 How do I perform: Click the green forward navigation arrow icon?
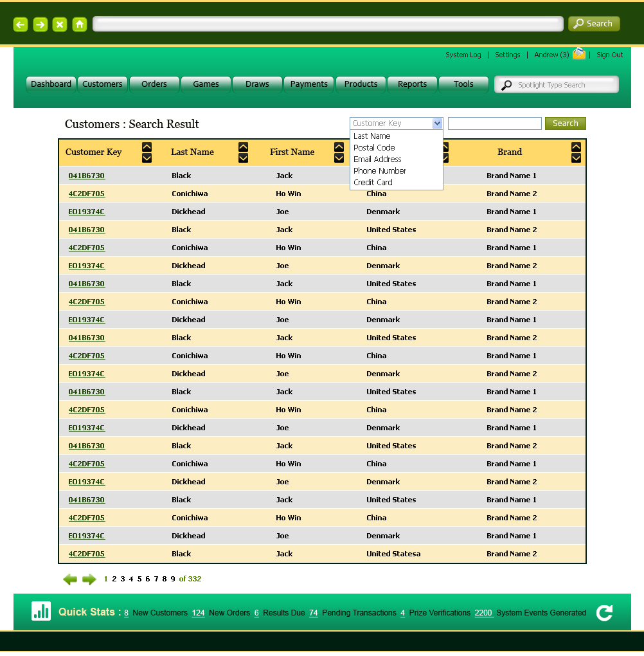(39, 24)
